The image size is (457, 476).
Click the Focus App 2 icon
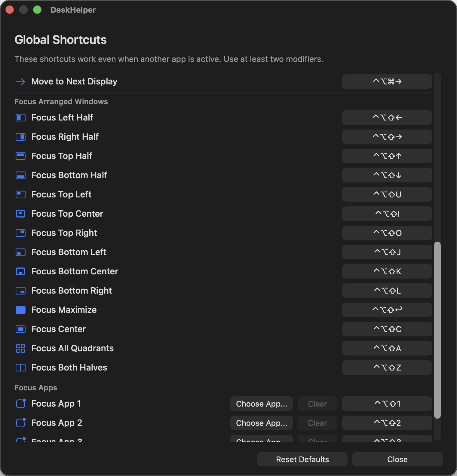(x=21, y=423)
